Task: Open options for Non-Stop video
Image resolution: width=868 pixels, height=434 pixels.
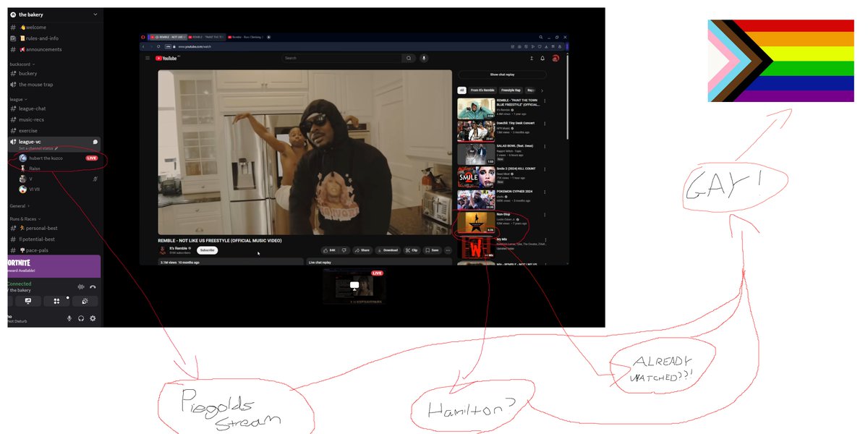Action: pyautogui.click(x=545, y=216)
